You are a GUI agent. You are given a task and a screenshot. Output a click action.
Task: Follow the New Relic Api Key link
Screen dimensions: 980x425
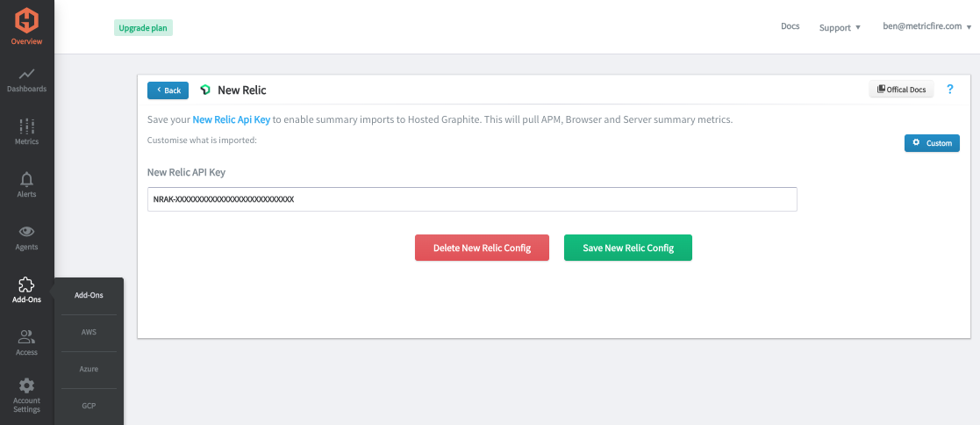pos(232,119)
